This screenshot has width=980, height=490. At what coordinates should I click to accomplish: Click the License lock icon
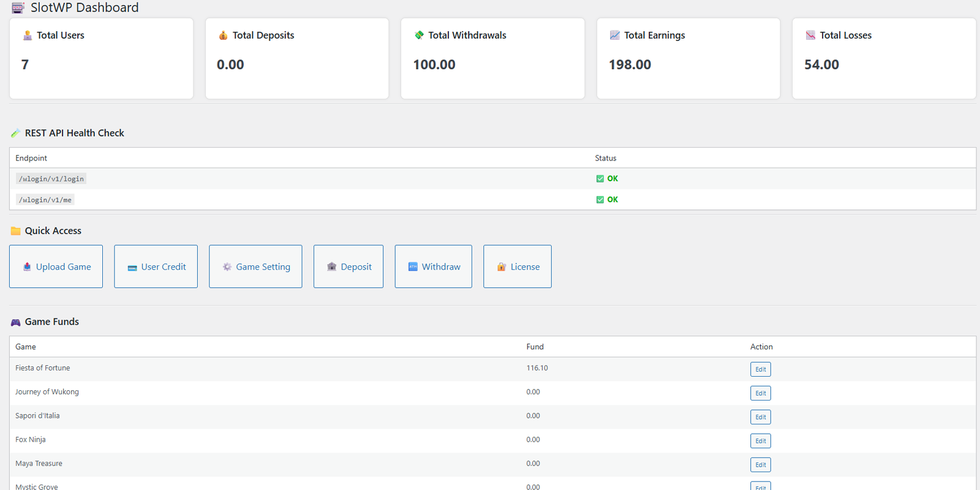(x=502, y=267)
